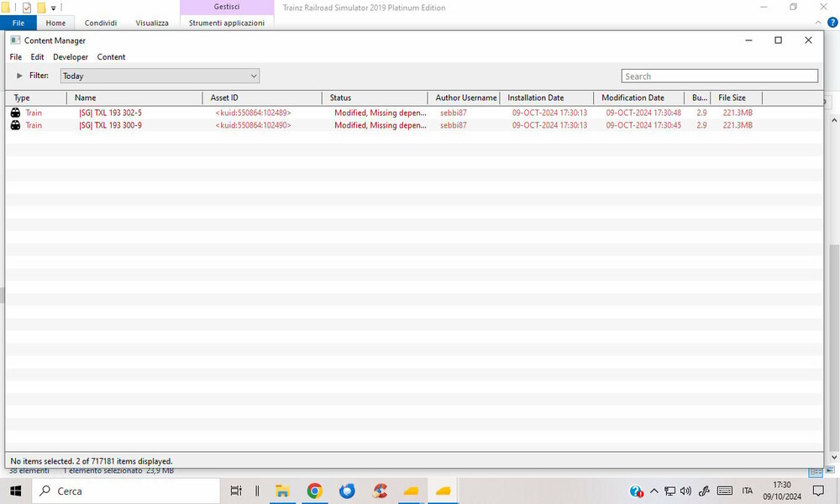Viewport: 840px width, 504px height.
Task: Sort by Bu... build column header
Action: pyautogui.click(x=698, y=97)
